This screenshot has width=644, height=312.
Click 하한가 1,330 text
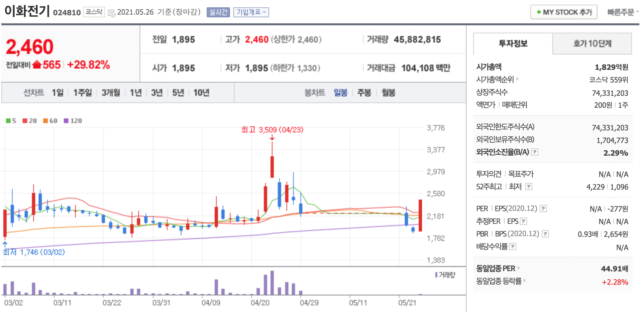(x=295, y=68)
